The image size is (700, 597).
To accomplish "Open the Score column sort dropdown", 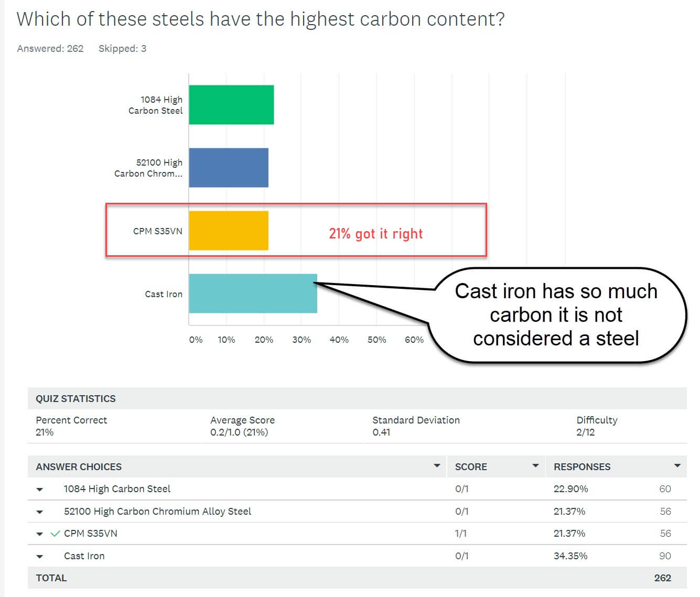I will coord(535,465).
